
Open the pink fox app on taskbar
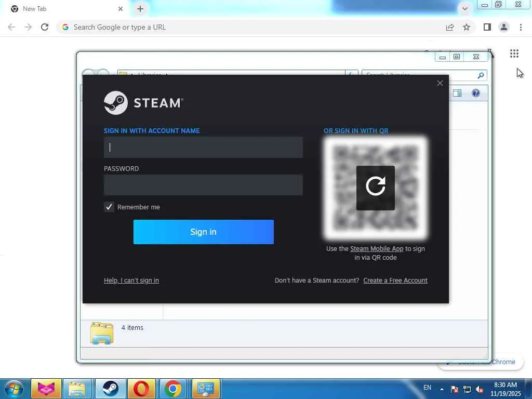pos(46,389)
